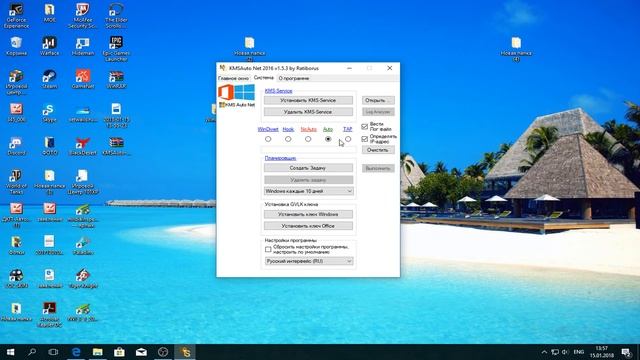640x360 pixels.
Task: Show hidden tray icons chevron
Action: click(544, 352)
